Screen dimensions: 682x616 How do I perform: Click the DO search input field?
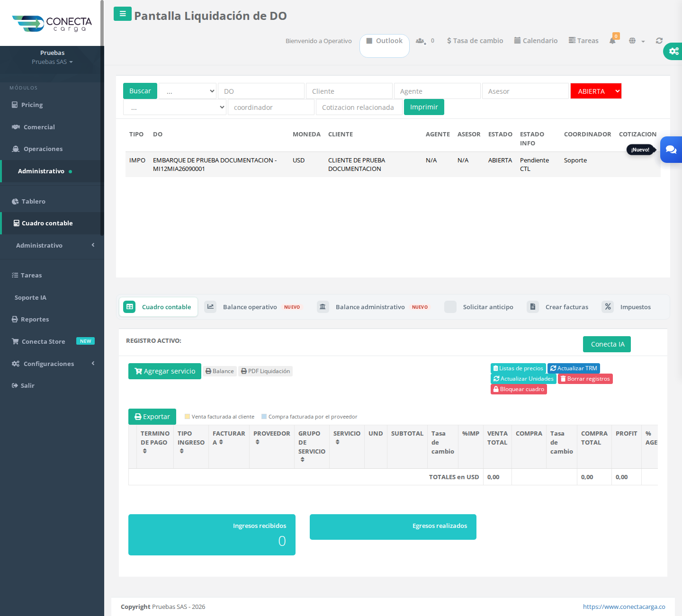pos(261,91)
